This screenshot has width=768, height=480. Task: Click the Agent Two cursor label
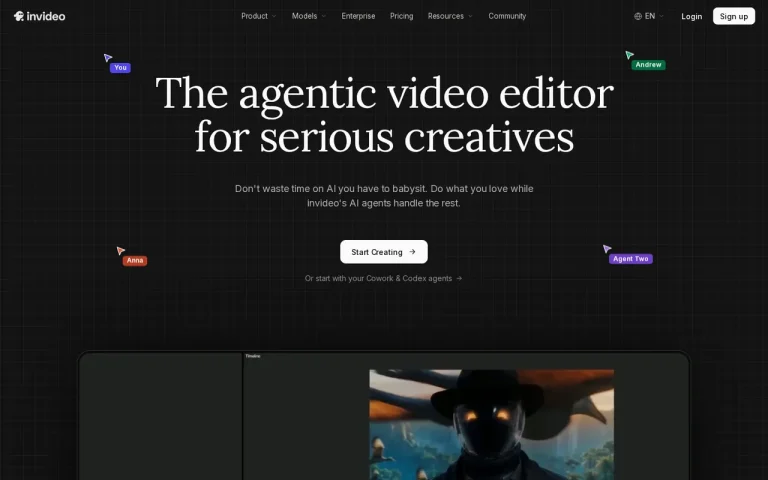[x=630, y=259]
